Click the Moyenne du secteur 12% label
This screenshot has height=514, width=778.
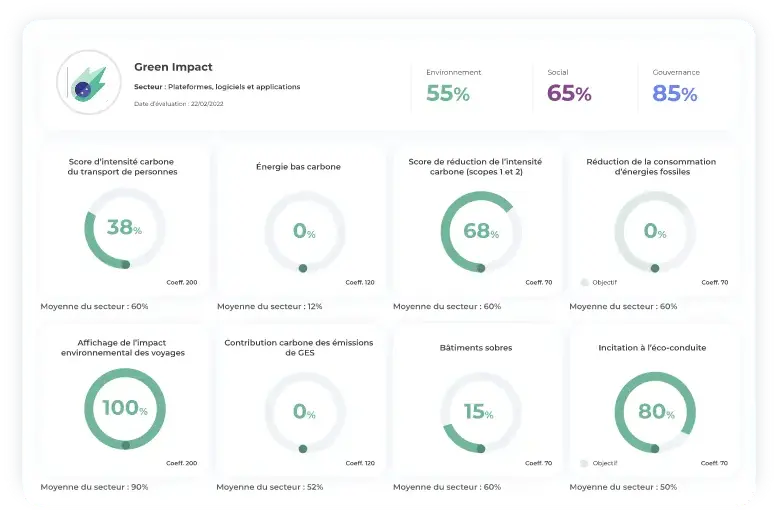[269, 306]
